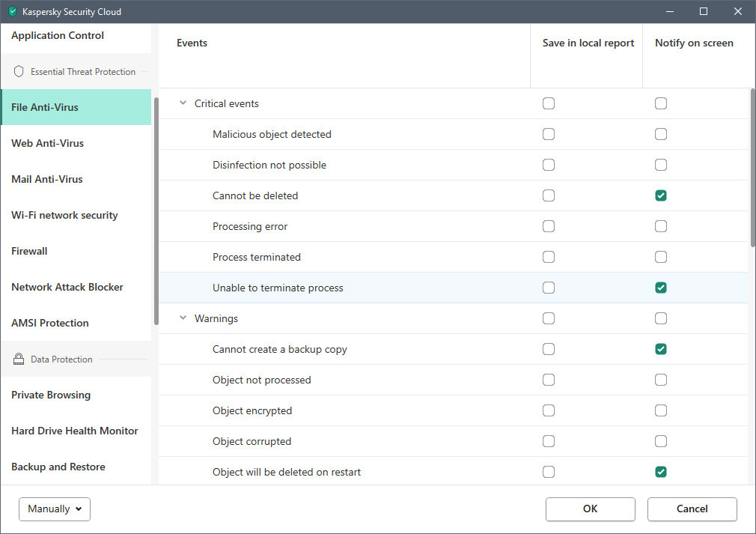Image resolution: width=756 pixels, height=534 pixels.
Task: Enable local report for Critical events
Action: pos(549,103)
